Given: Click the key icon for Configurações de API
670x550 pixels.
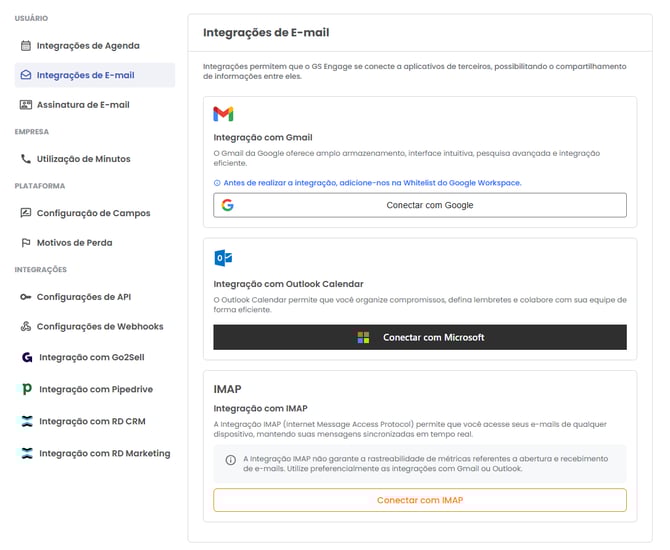Looking at the screenshot, I should (x=26, y=297).
